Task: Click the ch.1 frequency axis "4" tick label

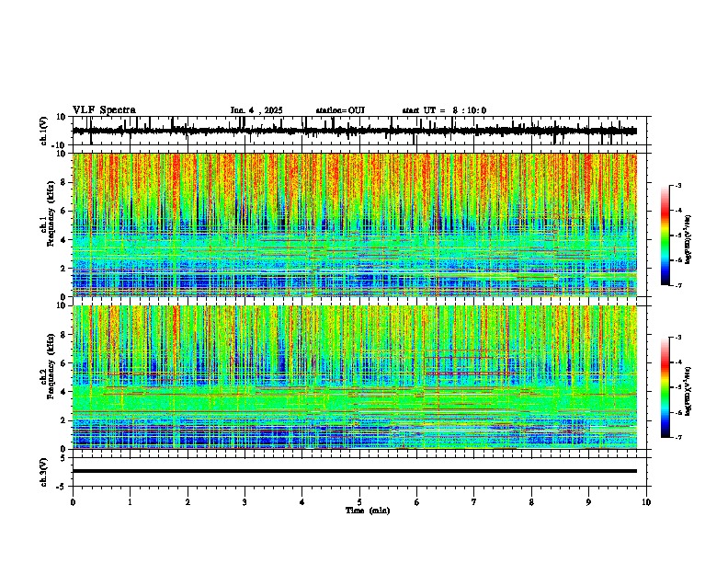Action: [x=64, y=240]
